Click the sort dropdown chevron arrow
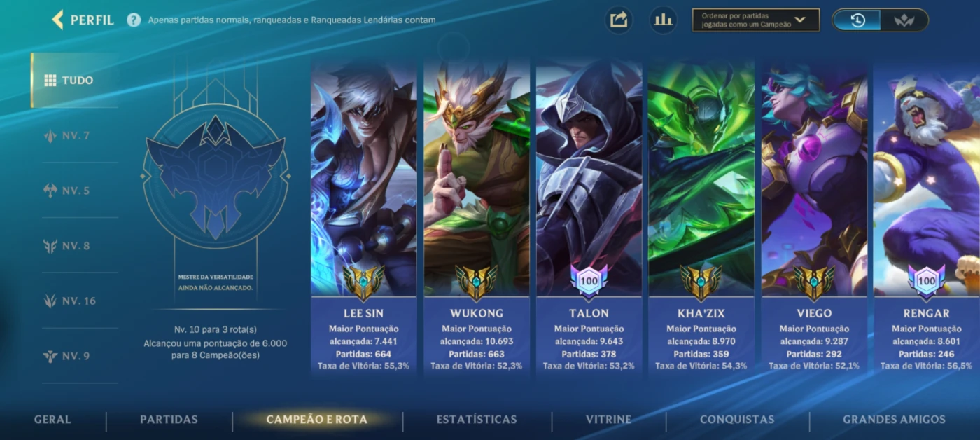This screenshot has height=440, width=980. [800, 20]
